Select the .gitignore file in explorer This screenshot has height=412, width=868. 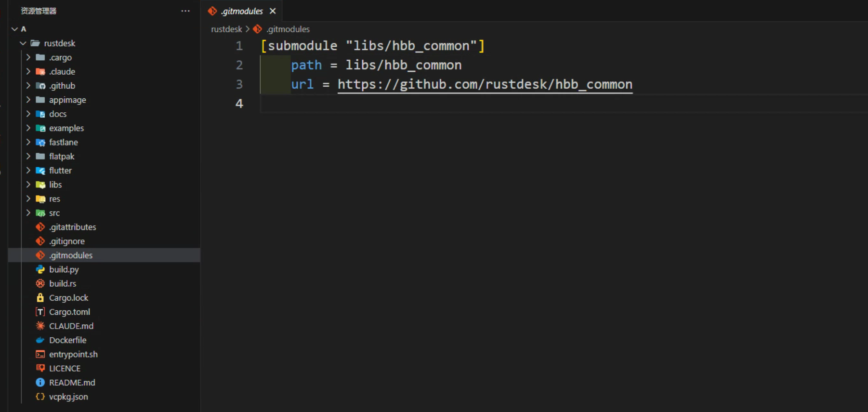[x=67, y=241]
